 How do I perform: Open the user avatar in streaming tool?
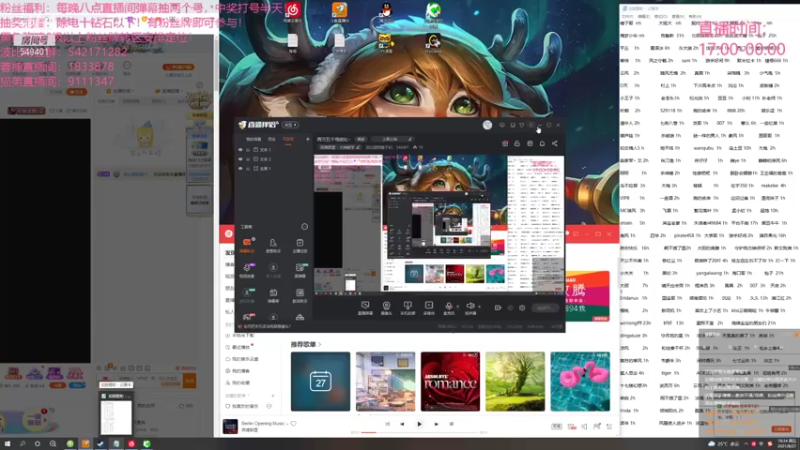click(487, 125)
